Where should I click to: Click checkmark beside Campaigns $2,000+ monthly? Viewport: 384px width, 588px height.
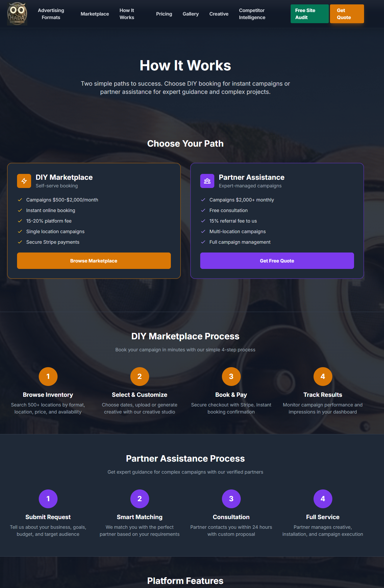(x=203, y=200)
